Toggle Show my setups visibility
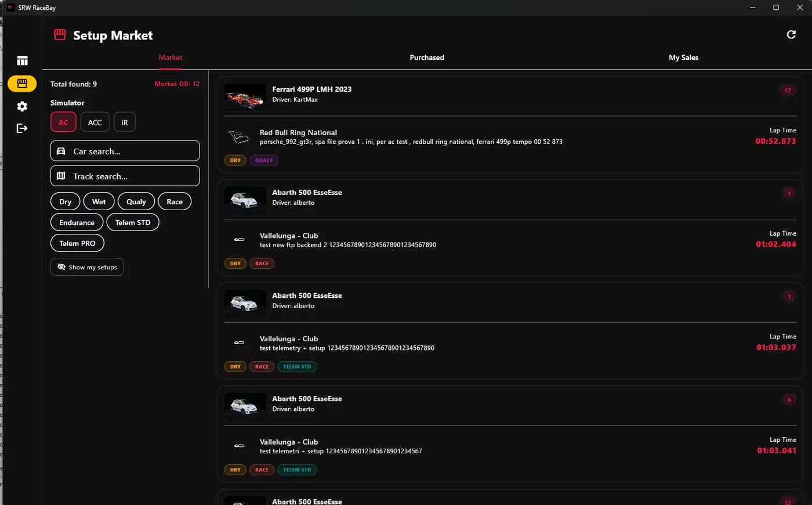812x505 pixels. pos(87,267)
